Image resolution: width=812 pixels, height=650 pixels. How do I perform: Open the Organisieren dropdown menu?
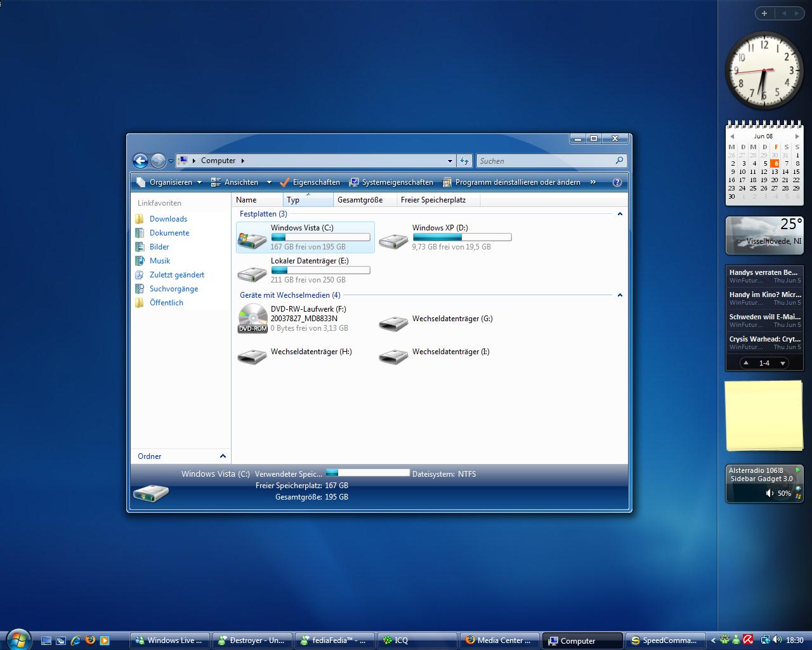click(x=170, y=182)
